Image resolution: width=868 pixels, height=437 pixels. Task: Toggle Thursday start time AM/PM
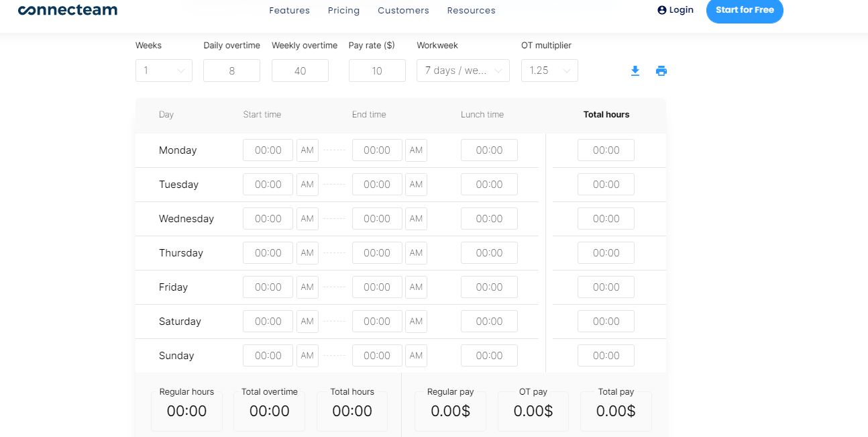307,253
